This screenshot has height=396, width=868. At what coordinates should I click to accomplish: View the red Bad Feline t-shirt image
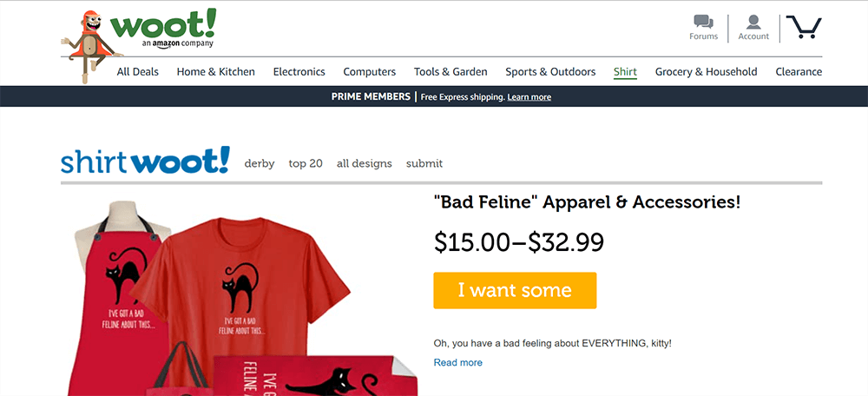(245, 280)
